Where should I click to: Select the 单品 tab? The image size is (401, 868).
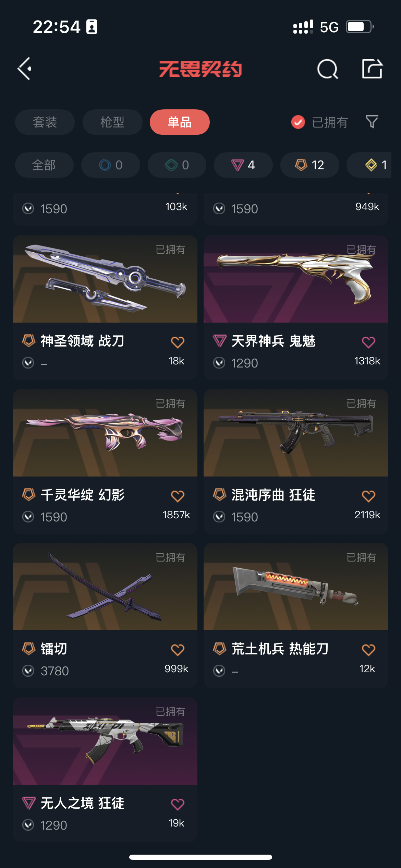coord(180,122)
